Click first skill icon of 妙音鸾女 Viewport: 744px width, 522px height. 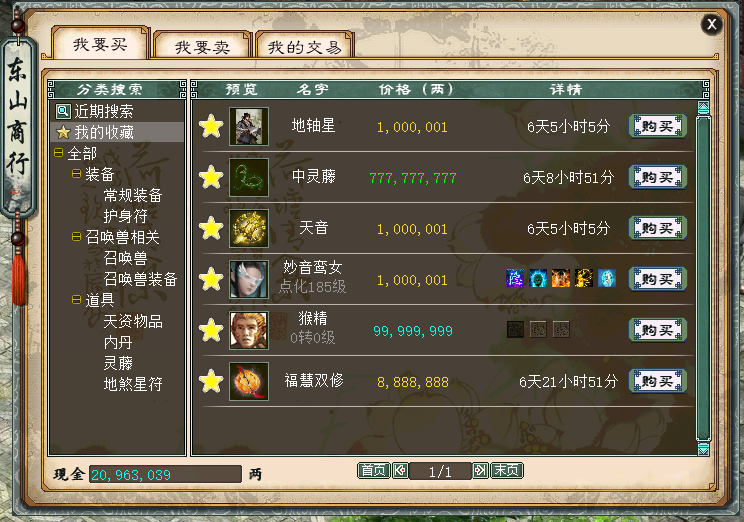[x=515, y=278]
